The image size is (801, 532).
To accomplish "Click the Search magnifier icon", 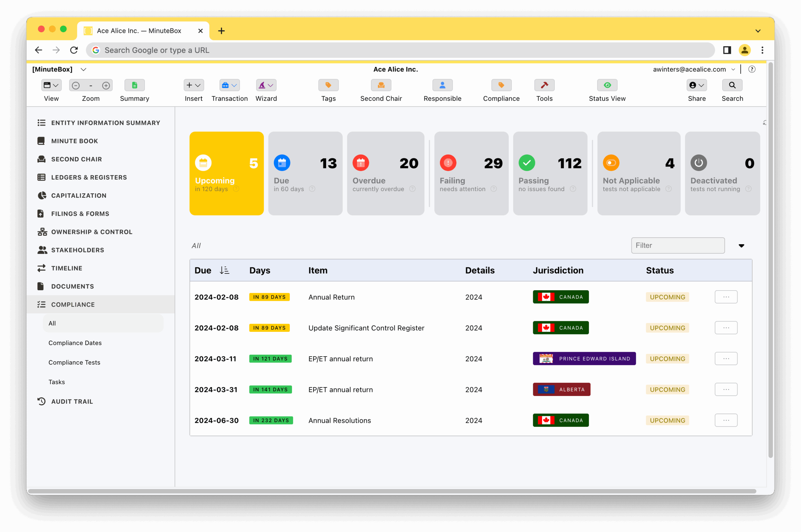I will [732, 85].
